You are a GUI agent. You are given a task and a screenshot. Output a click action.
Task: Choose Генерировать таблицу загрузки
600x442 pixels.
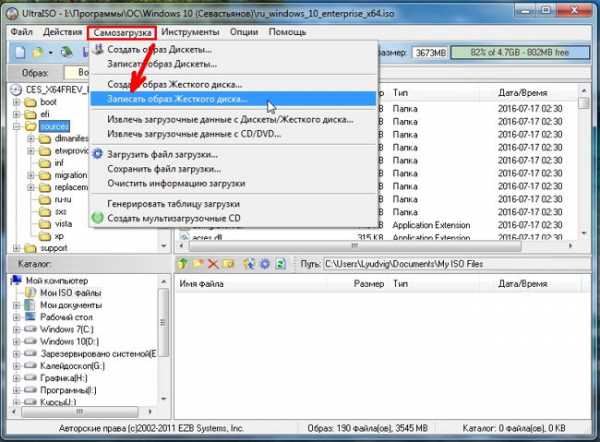(x=233, y=204)
